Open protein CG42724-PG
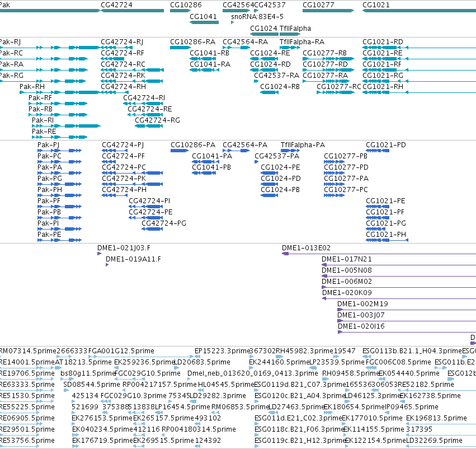The width and height of the screenshot is (476, 449). pyautogui.click(x=152, y=229)
